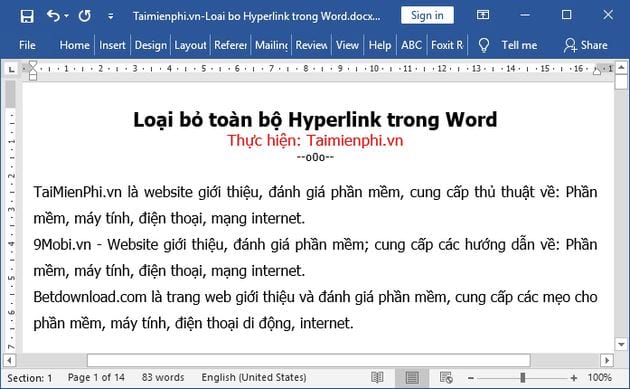Click the Repeat/Redo icon

tap(84, 16)
